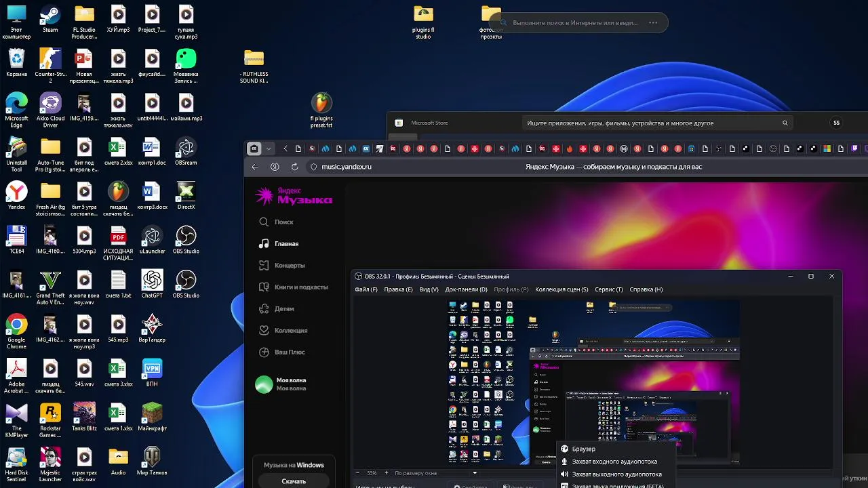Open Поиск in Yandex Music sidebar
Viewport: 868px width, 488px height.
[x=276, y=222]
